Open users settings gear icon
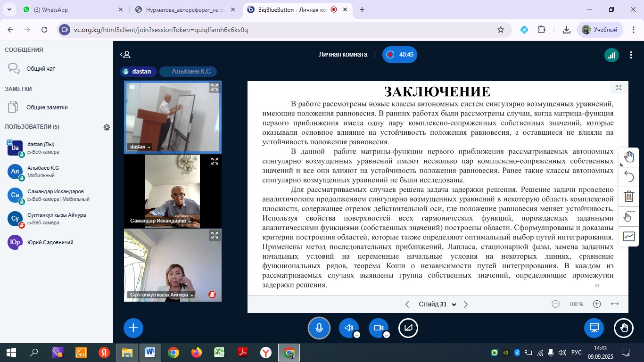Viewport: 644px width, 362px height. pos(107,127)
